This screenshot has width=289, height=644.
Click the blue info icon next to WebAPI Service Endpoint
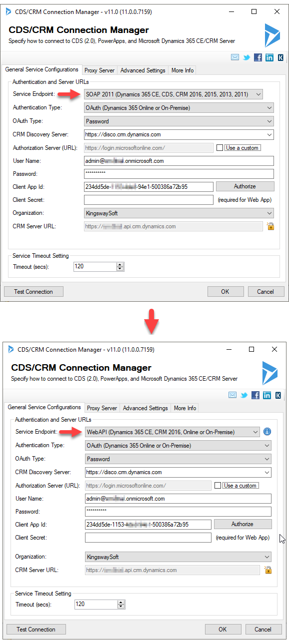[x=267, y=431]
